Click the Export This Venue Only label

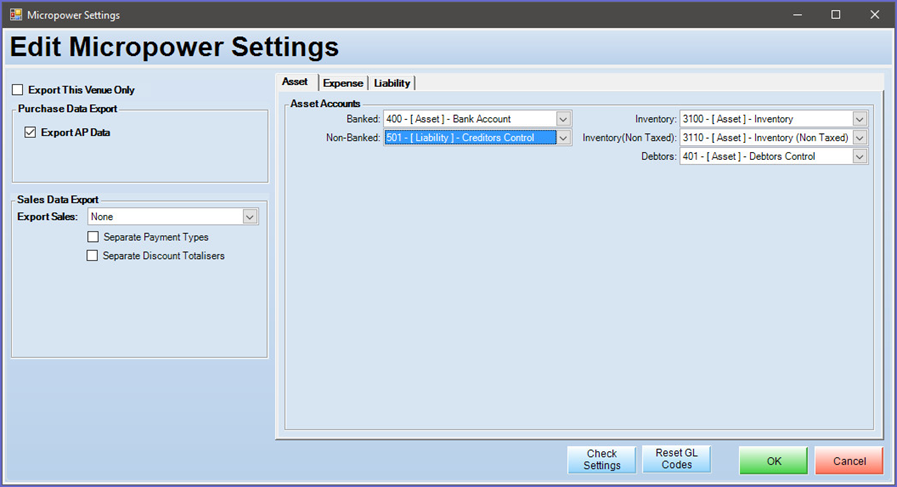tap(81, 90)
